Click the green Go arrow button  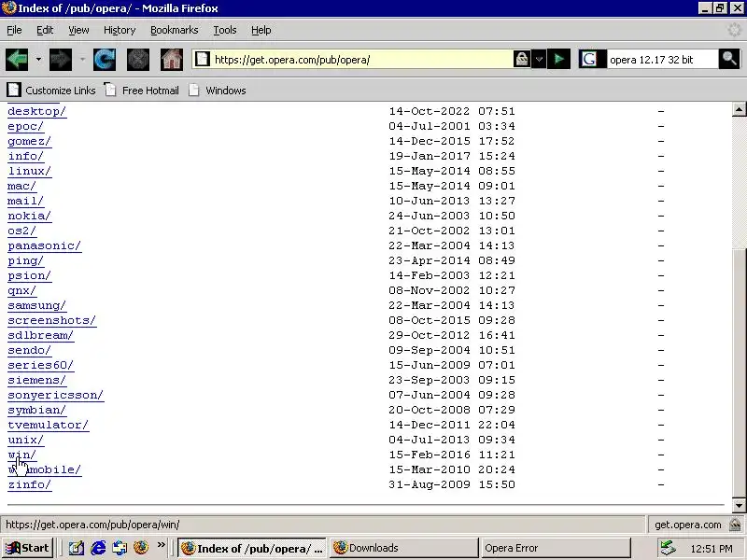[558, 59]
